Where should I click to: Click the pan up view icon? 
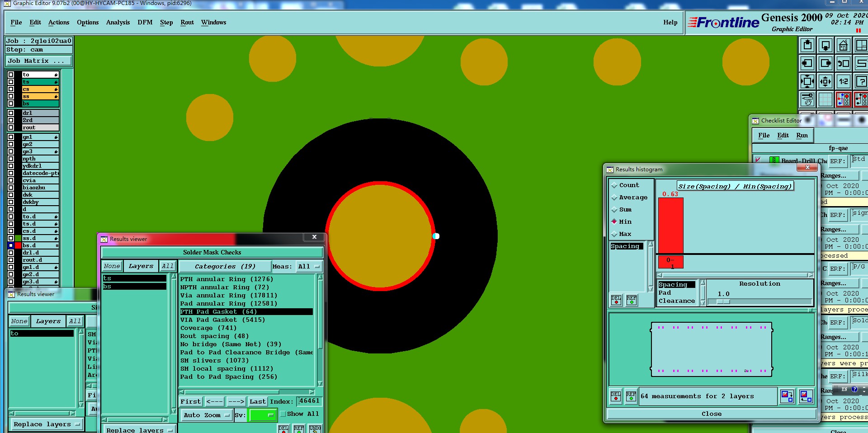coord(807,45)
